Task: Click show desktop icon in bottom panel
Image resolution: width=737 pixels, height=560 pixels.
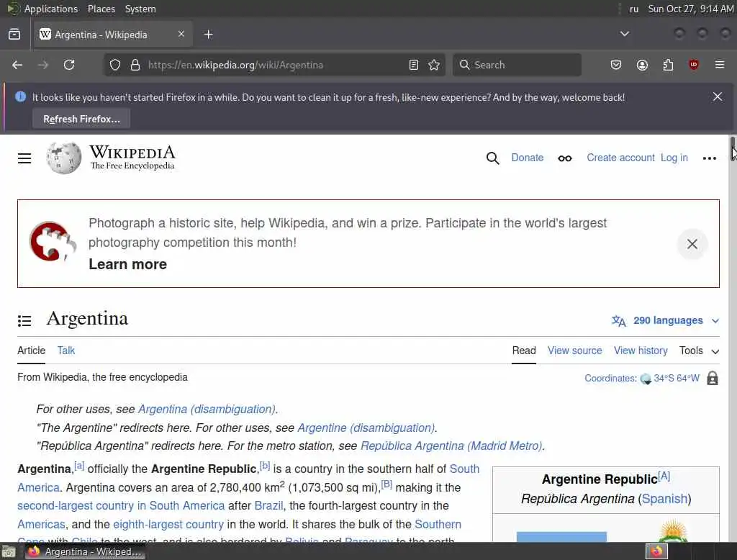Action: [x=9, y=551]
